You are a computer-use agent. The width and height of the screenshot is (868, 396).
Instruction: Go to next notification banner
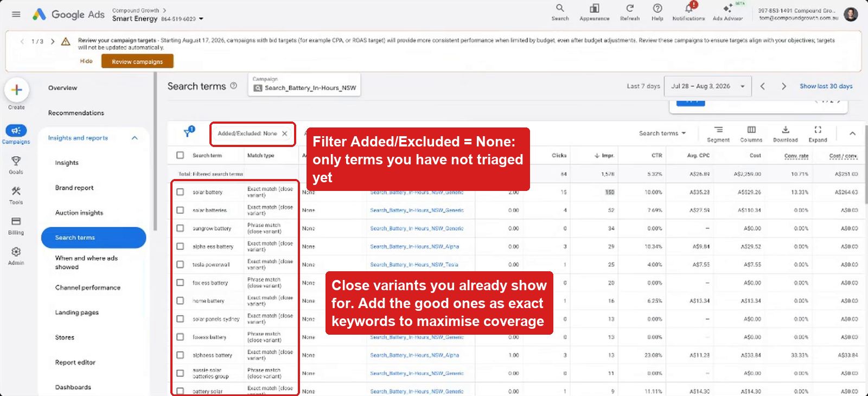point(53,41)
